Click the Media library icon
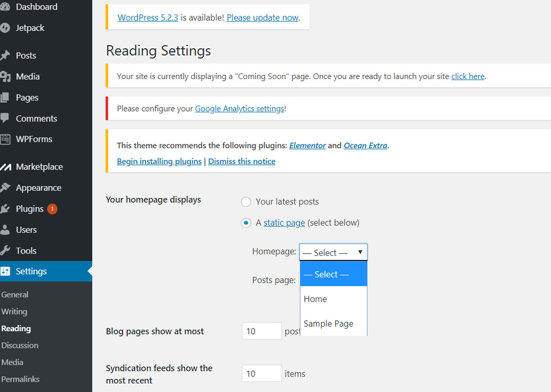Screen dimensions: 551x392 (5, 77)
